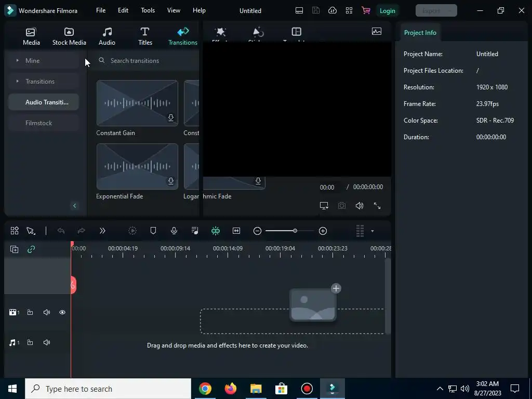Take a snapshot with camera icon
Screen dimensions: 532x399
coord(342,206)
